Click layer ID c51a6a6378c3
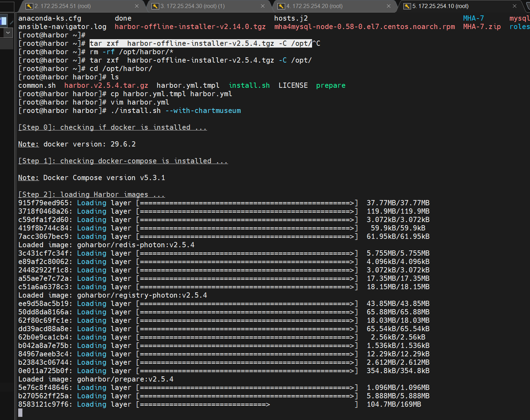 coord(43,287)
